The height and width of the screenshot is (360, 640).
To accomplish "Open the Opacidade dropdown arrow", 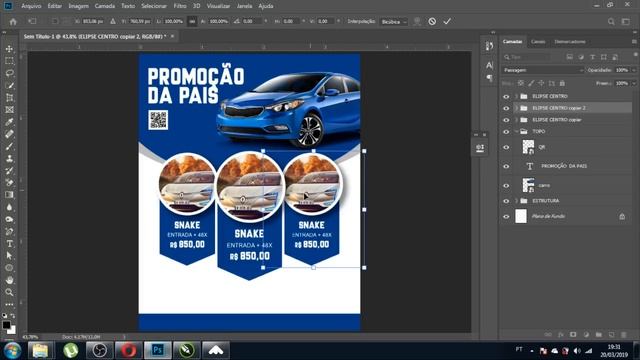I will pyautogui.click(x=634, y=70).
